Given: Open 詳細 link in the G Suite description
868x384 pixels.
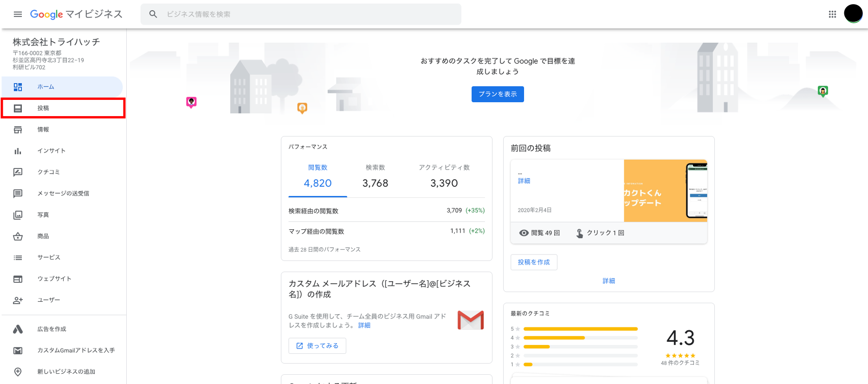Looking at the screenshot, I should pos(364,325).
